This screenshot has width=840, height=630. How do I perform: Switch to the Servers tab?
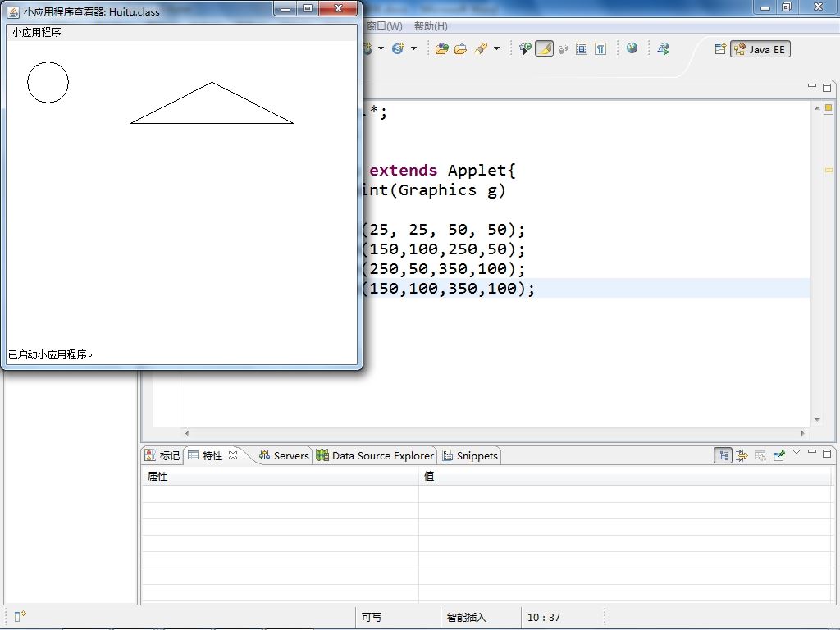coord(284,455)
